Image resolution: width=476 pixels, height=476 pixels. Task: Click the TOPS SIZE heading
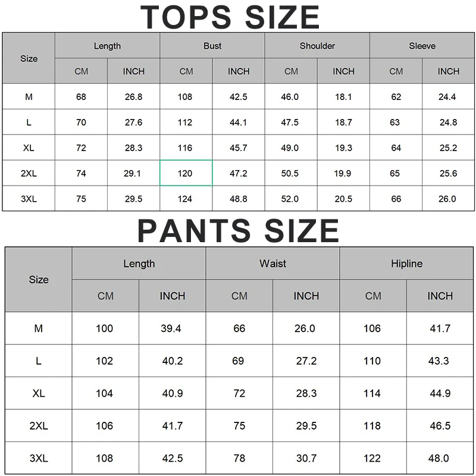click(x=230, y=17)
